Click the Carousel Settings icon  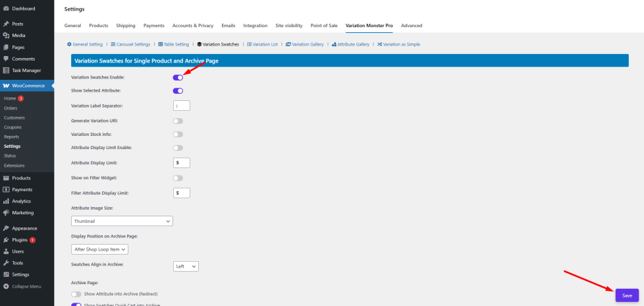113,44
